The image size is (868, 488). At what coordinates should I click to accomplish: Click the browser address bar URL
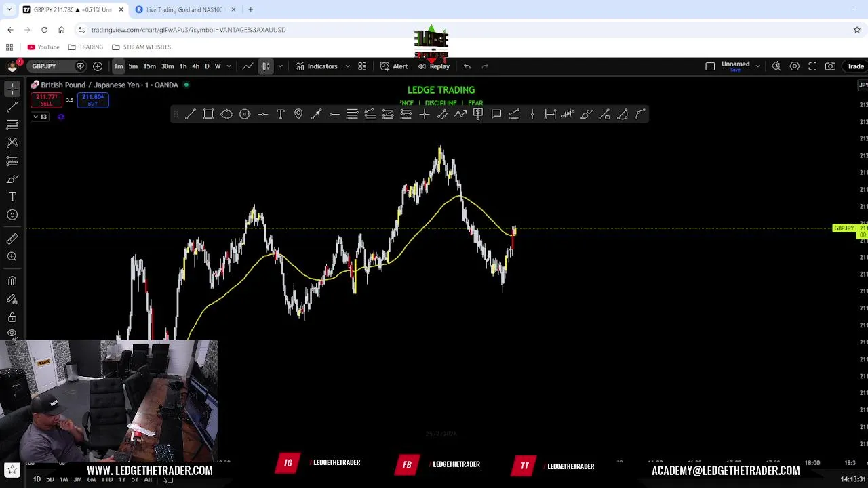click(189, 30)
